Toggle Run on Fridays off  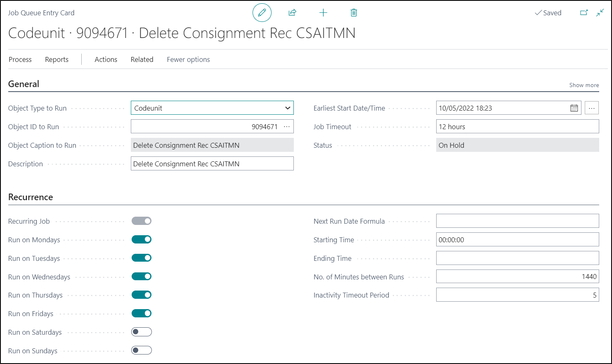(x=142, y=313)
